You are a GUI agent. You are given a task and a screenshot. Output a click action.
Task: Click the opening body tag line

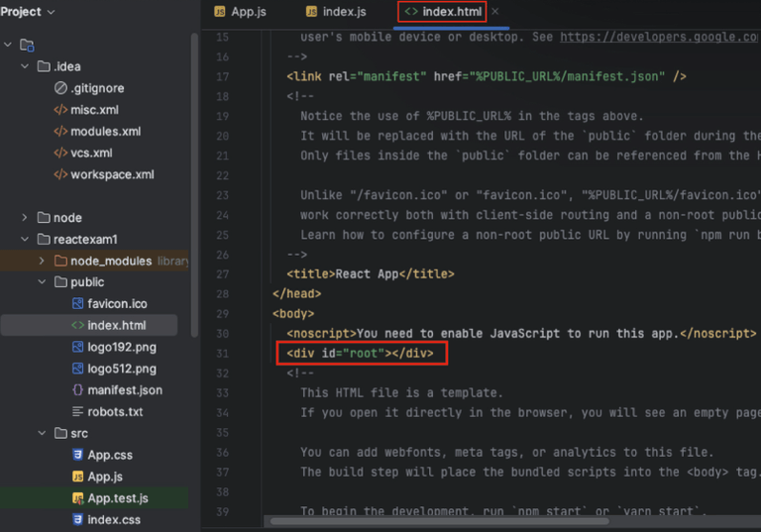click(293, 314)
